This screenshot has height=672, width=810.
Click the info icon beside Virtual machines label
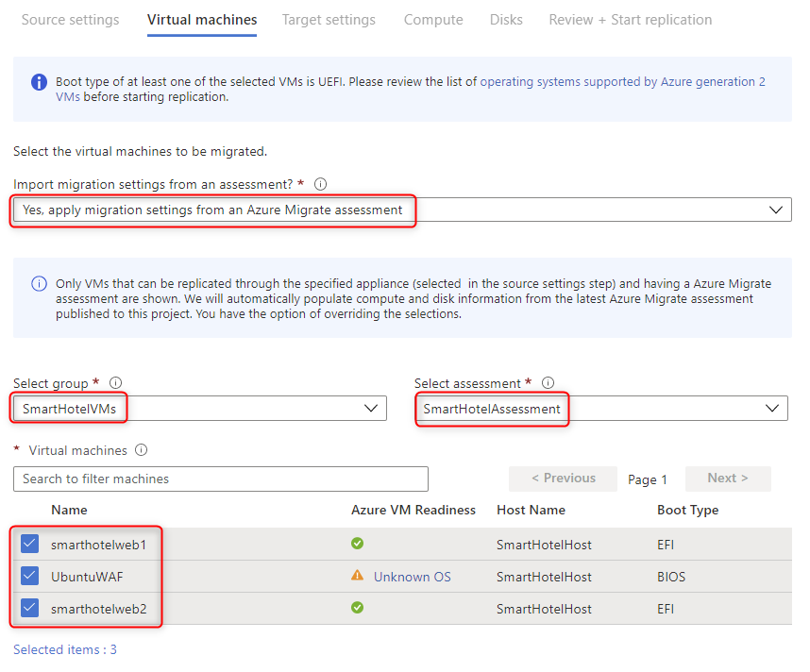click(x=141, y=450)
